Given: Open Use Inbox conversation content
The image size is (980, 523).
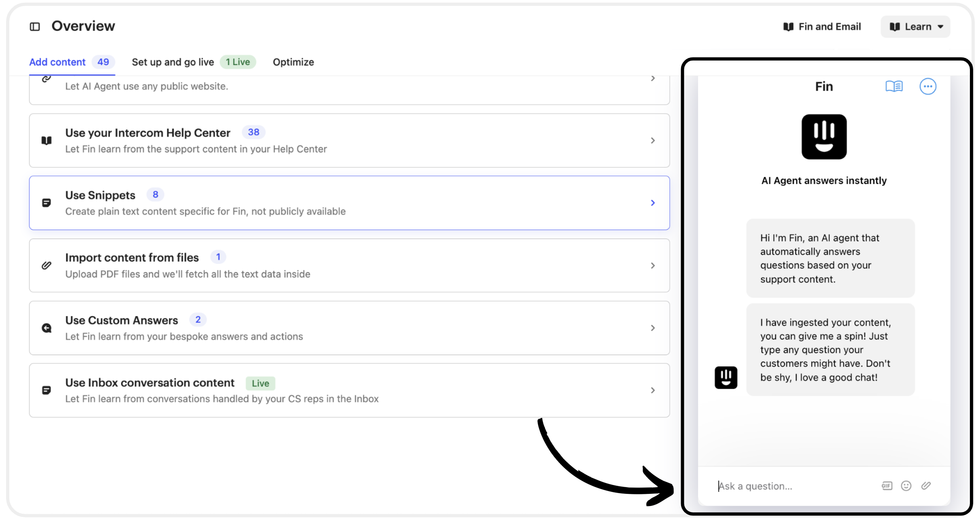Looking at the screenshot, I should (349, 390).
